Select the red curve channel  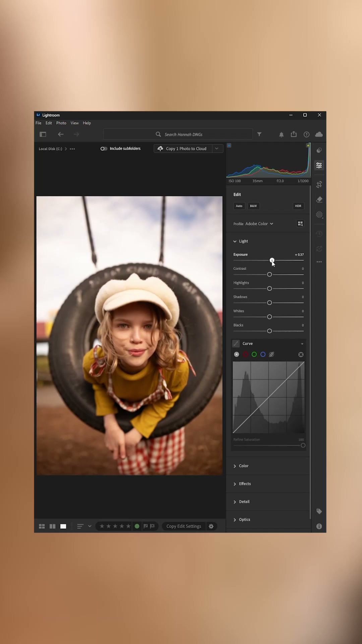point(245,355)
